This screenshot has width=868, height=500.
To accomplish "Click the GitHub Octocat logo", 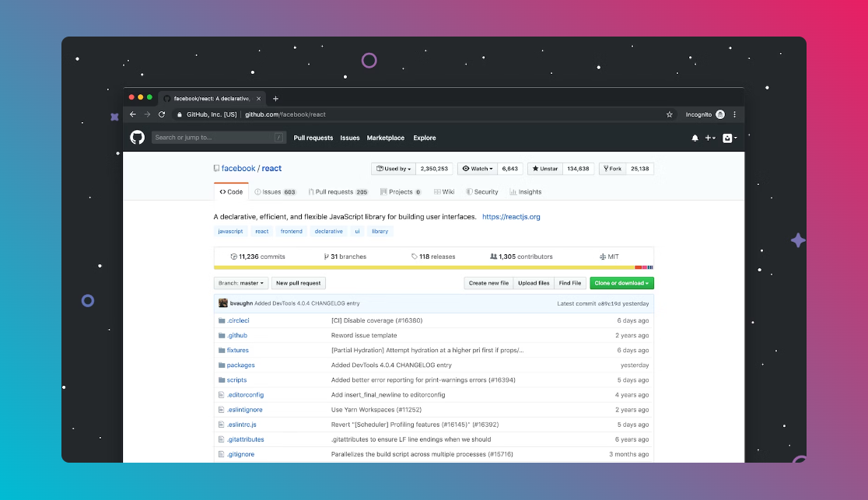I will click(137, 138).
